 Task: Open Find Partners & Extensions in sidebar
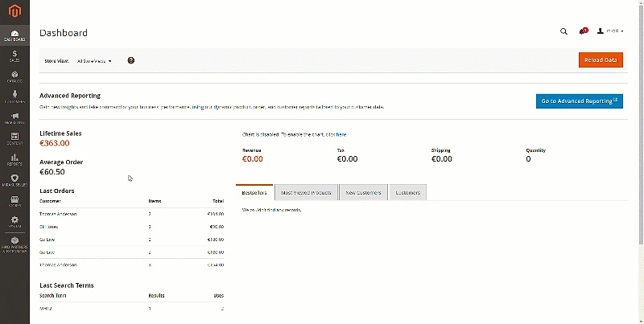coord(14,245)
